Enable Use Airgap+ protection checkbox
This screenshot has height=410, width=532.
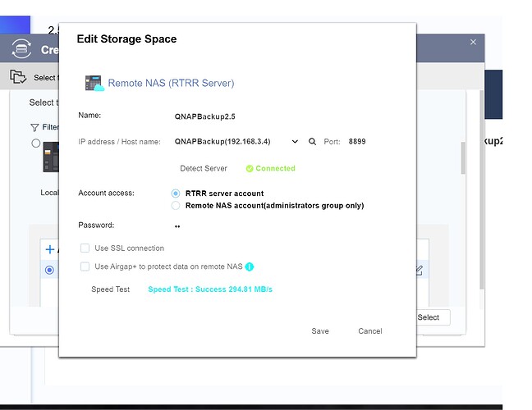[85, 266]
